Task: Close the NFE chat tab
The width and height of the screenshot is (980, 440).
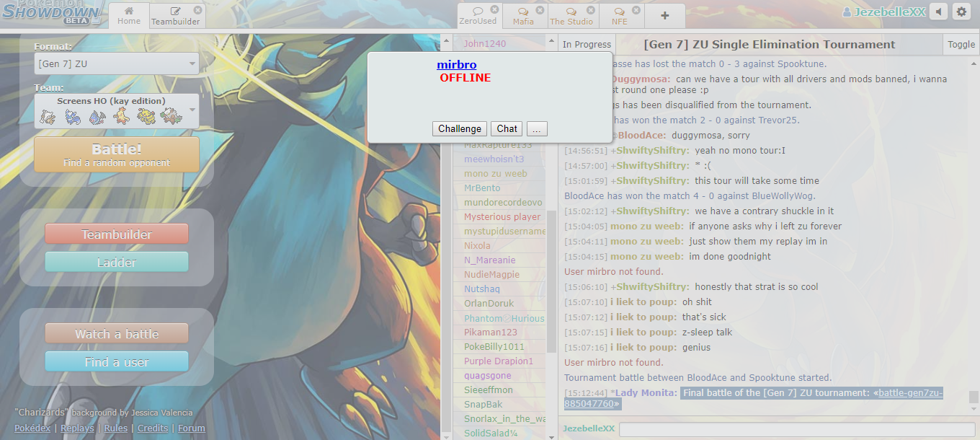Action: tap(636, 10)
